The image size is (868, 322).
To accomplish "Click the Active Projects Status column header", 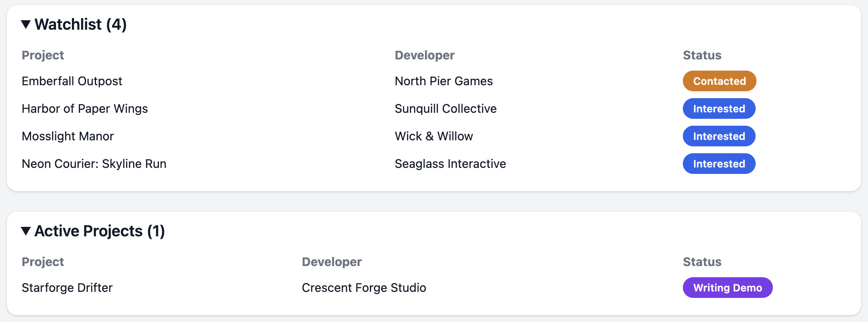I will pyautogui.click(x=702, y=262).
